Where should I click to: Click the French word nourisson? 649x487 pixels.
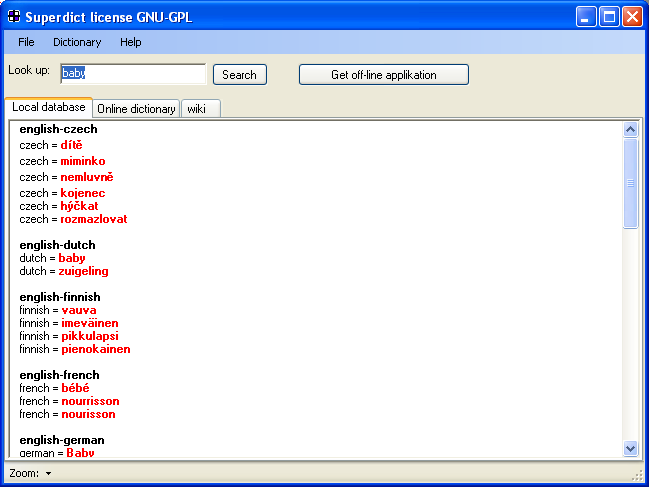[x=89, y=414]
